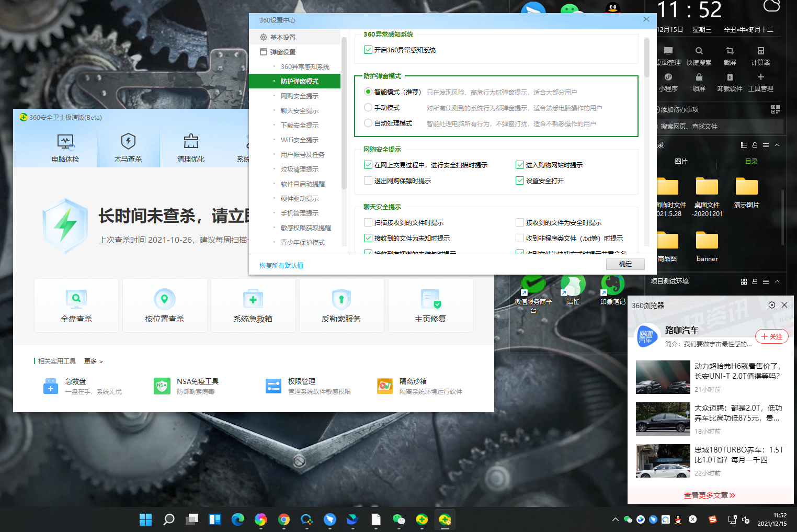Viewport: 797px width, 532px height.
Task: Open 电脑体检 in 360安全卫士 toolbar
Action: click(x=65, y=148)
